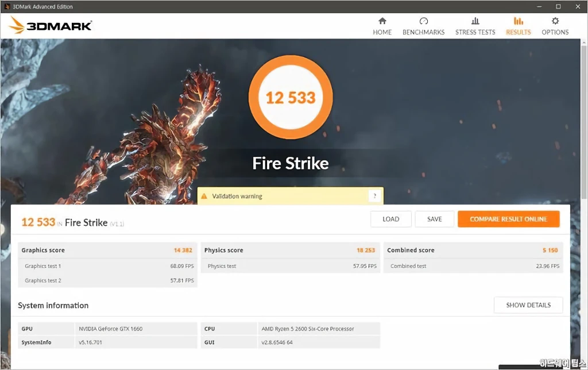Click the Physics score header label
The height and width of the screenshot is (370, 588).
pyautogui.click(x=224, y=250)
